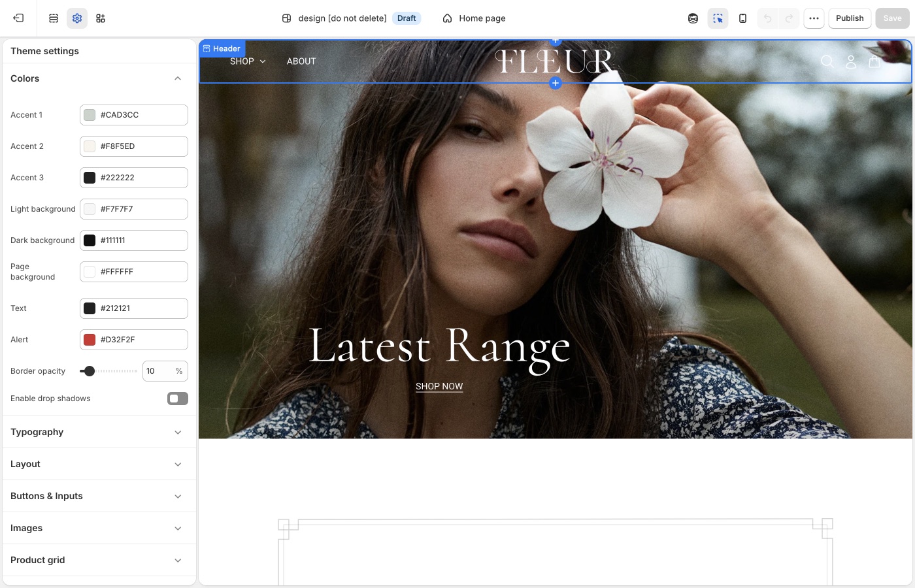
Task: Click ABOUT in the store navigation
Action: point(301,61)
